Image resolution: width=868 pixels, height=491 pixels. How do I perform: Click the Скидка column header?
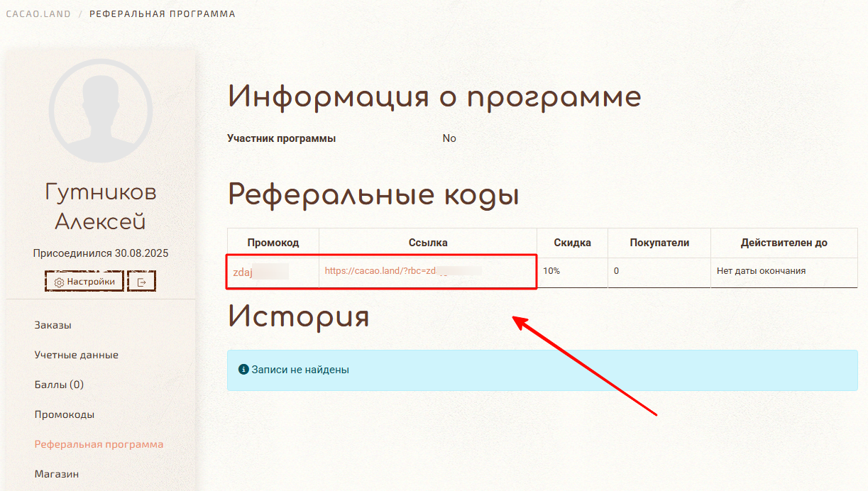click(572, 243)
